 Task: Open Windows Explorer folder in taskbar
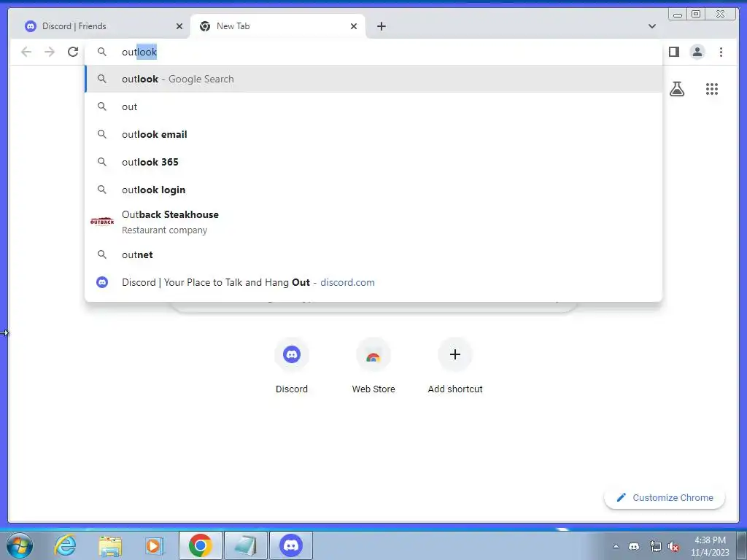(110, 545)
